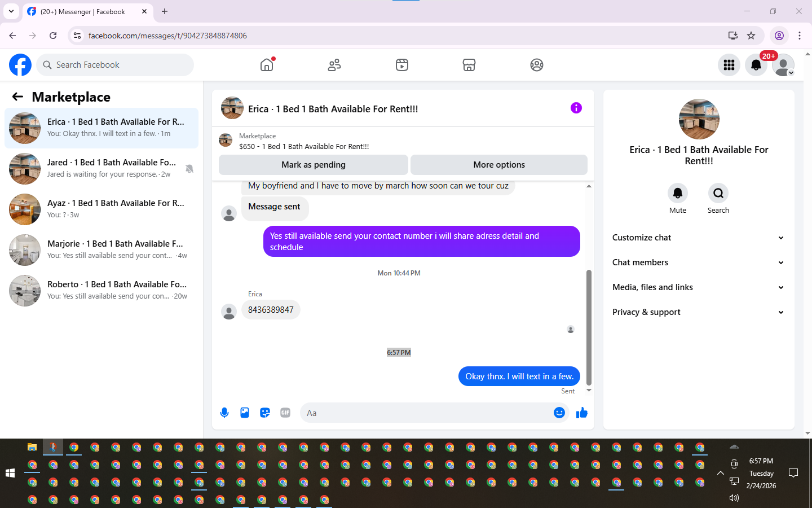This screenshot has width=812, height=508.
Task: Open Erica's conversation in the chat list
Action: [x=101, y=128]
